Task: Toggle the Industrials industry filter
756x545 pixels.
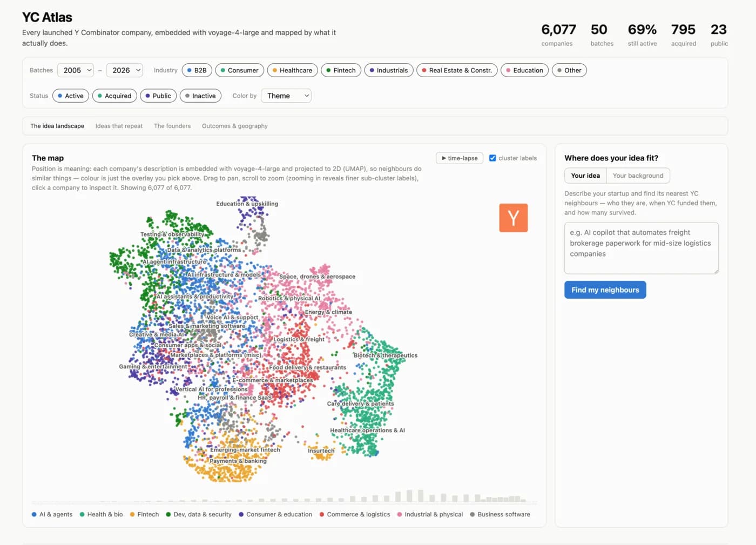Action: [x=389, y=70]
